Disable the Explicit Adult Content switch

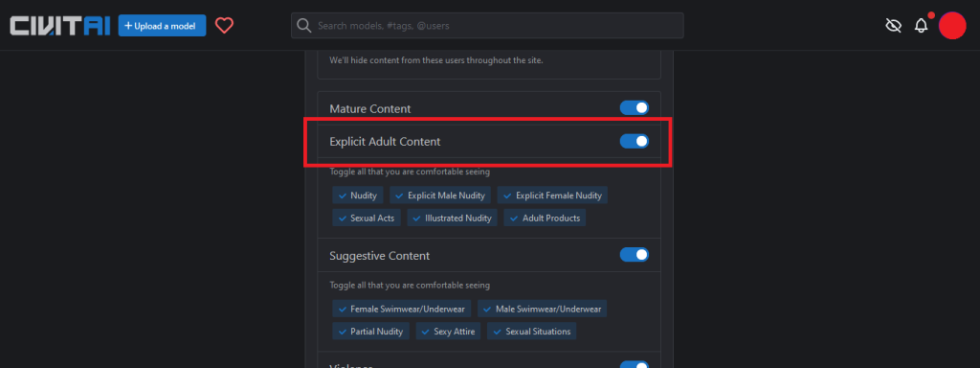(635, 142)
